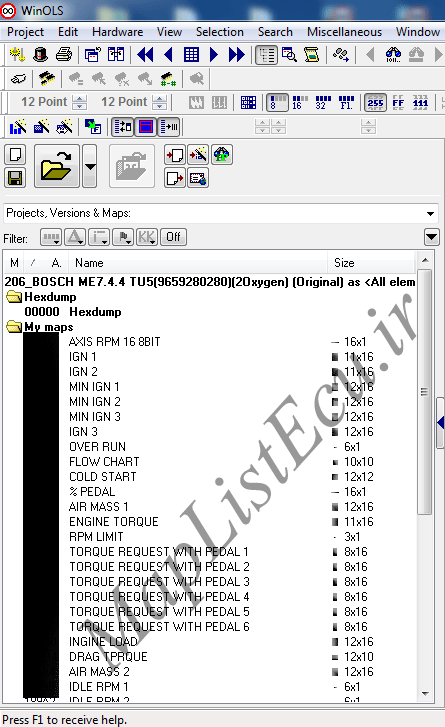
Task: Sort list by Size column header
Action: [371, 263]
